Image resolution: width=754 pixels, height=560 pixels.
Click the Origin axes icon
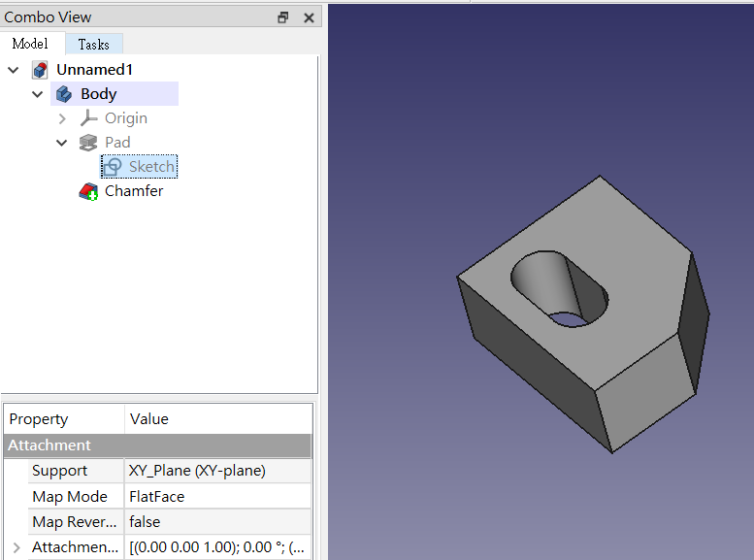pos(88,117)
